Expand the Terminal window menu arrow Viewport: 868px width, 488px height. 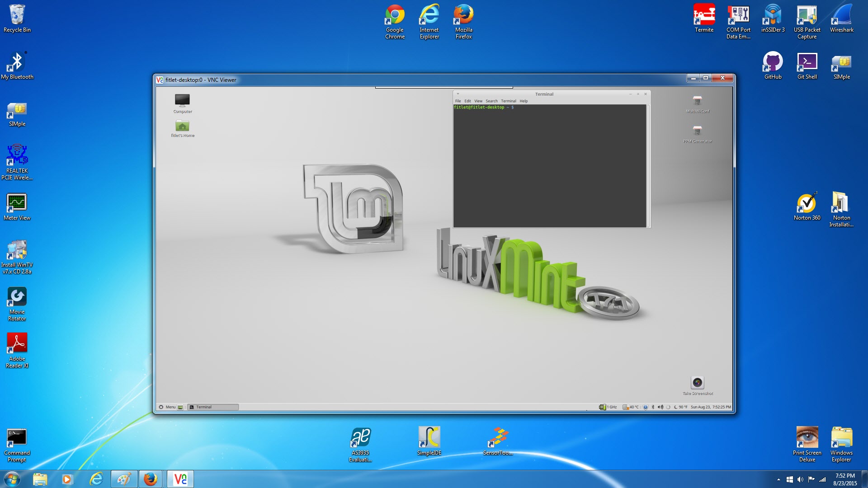pos(458,94)
